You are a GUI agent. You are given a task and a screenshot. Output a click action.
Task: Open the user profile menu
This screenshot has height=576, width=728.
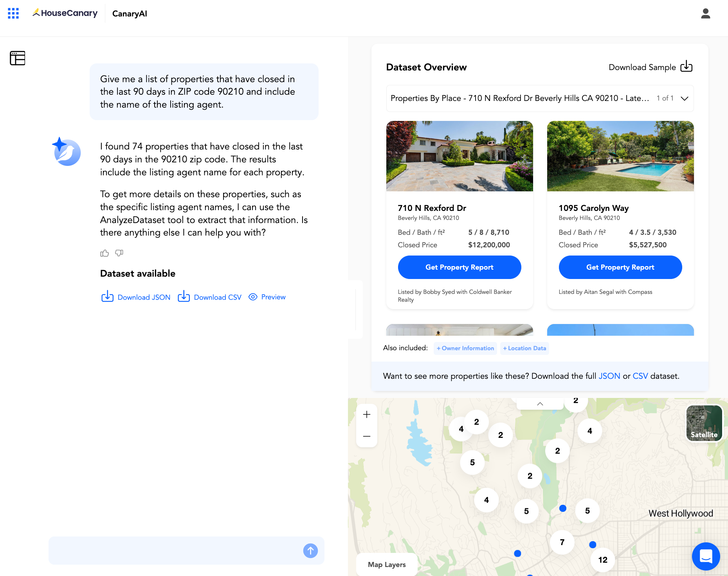click(706, 14)
